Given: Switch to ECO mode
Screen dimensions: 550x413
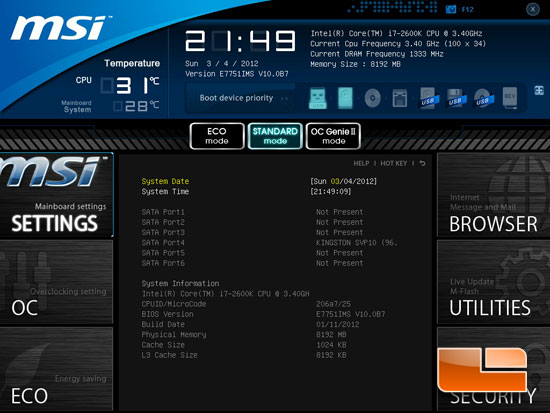Looking at the screenshot, I should 217,136.
